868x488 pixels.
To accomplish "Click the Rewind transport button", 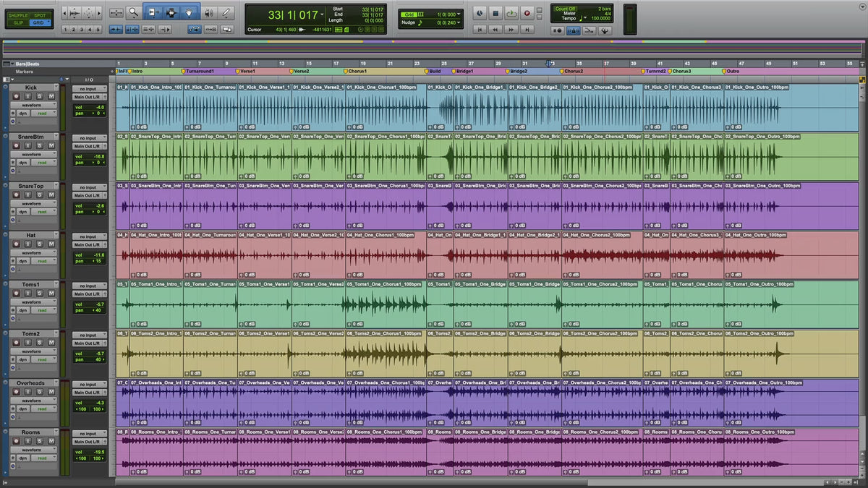I will (495, 30).
